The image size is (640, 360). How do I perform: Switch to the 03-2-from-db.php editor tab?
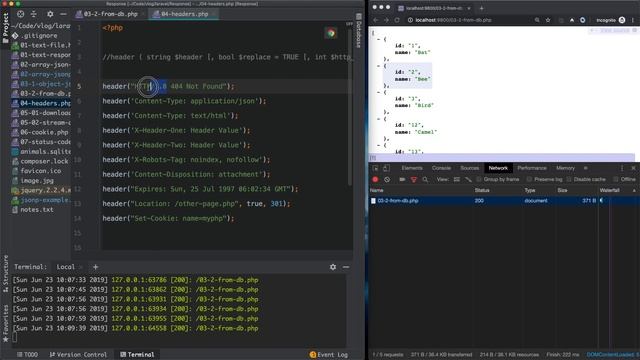click(x=110, y=14)
